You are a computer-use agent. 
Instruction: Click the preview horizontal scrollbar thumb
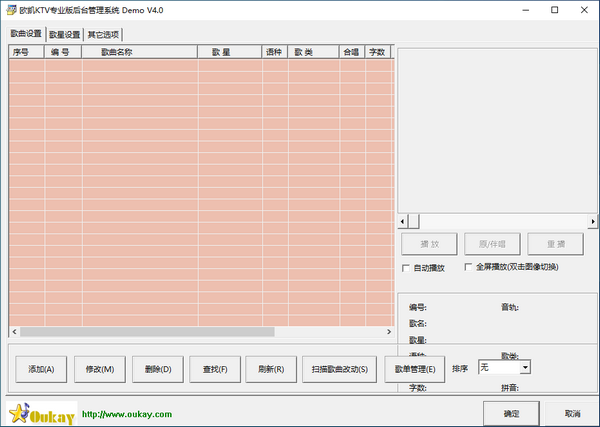point(414,221)
